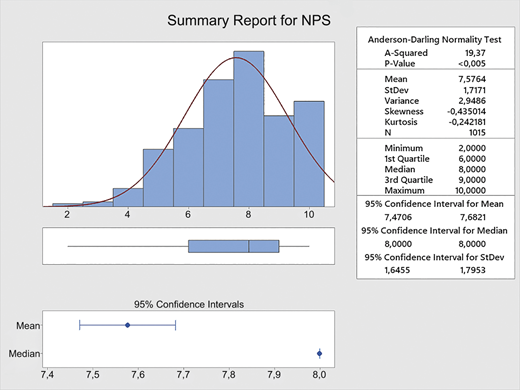Click the 95% Confidence Interval for Mean label

tap(434, 204)
